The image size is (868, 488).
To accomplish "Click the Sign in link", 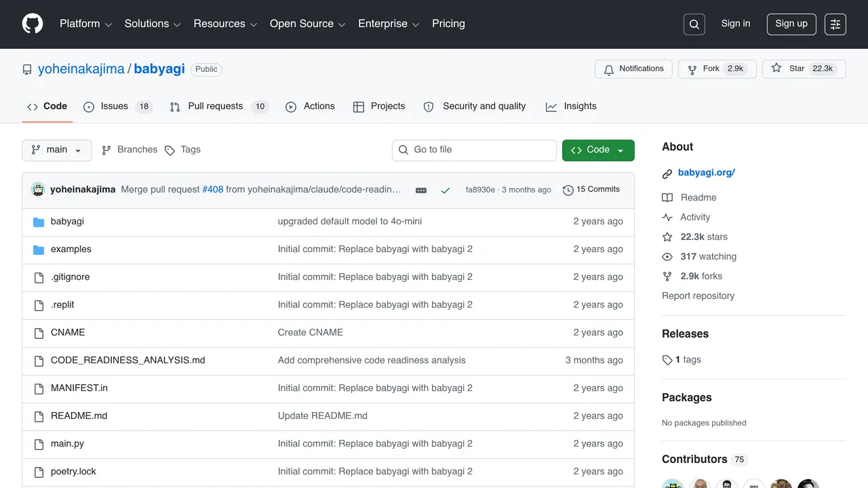I will pyautogui.click(x=736, y=24).
